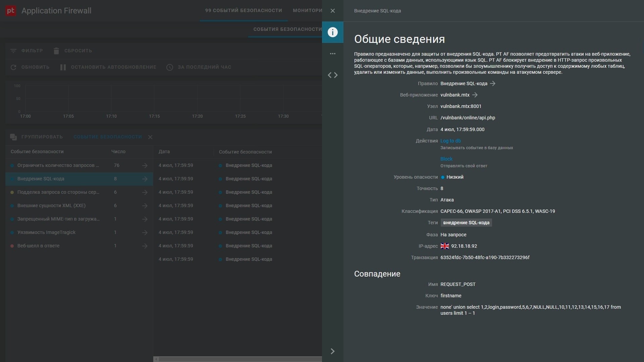This screenshot has width=644, height=362.
Task: Select the firstname key value
Action: (451, 296)
